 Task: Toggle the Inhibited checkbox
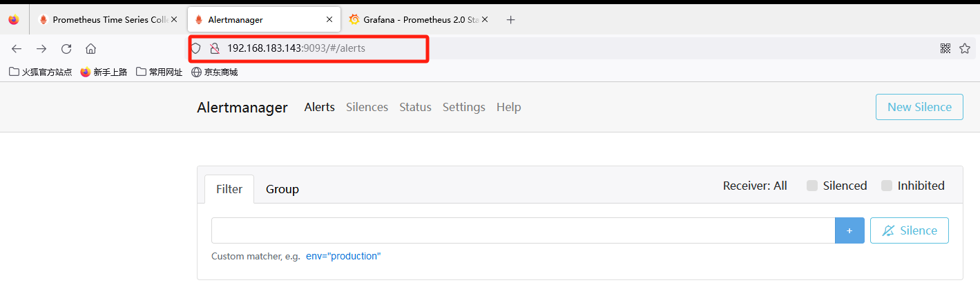click(x=887, y=186)
